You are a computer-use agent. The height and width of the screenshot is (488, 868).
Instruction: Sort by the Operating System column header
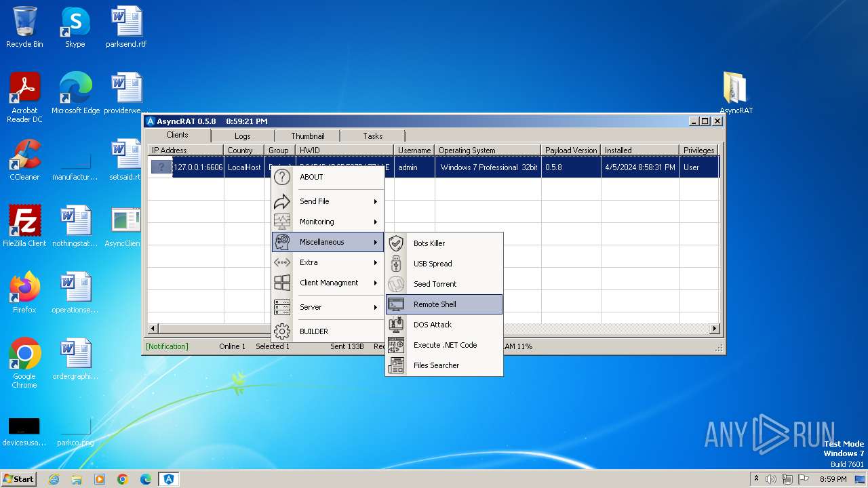click(488, 150)
